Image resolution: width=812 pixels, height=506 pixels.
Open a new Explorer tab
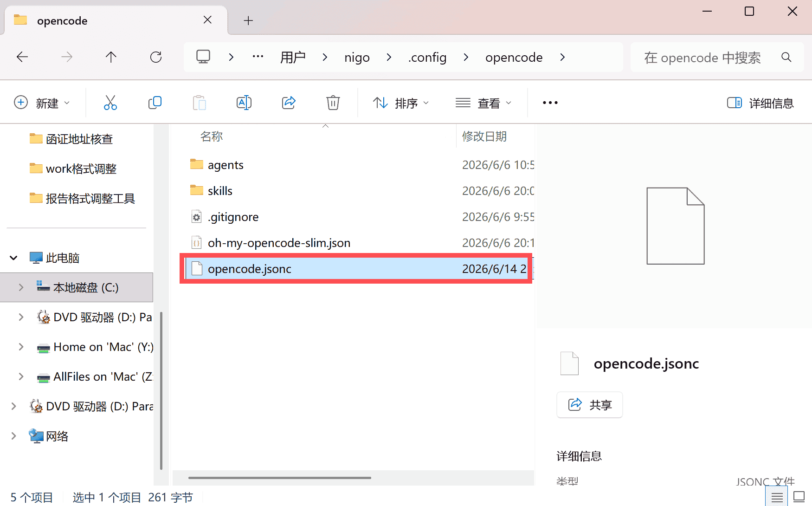point(249,20)
